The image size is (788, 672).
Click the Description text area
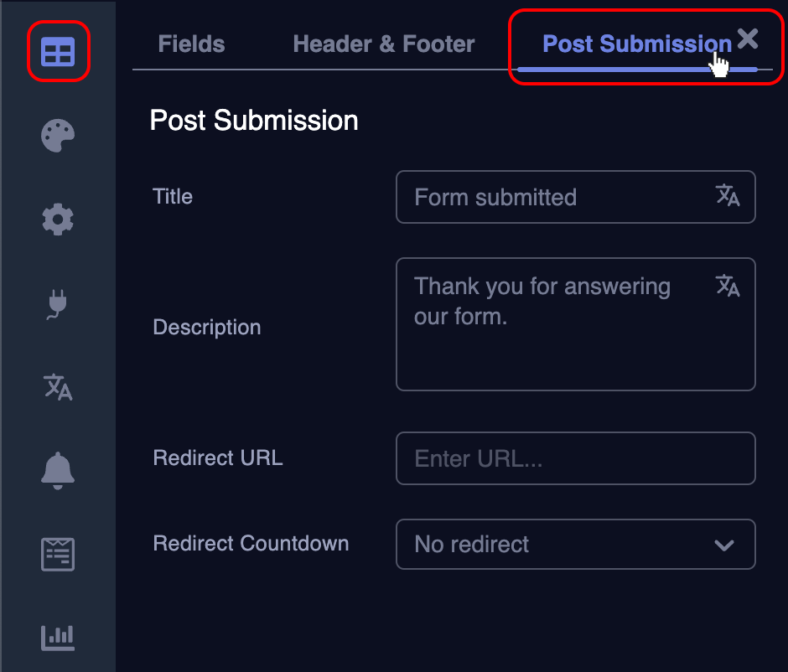pyautogui.click(x=545, y=324)
